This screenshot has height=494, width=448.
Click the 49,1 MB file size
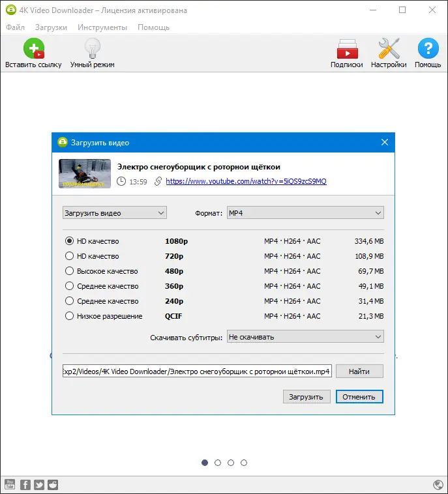pos(371,286)
